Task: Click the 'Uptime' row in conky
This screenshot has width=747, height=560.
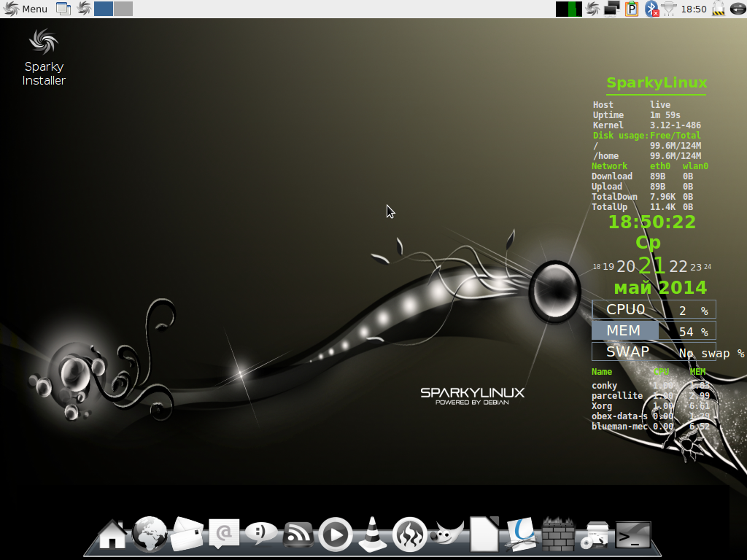Action: click(637, 115)
